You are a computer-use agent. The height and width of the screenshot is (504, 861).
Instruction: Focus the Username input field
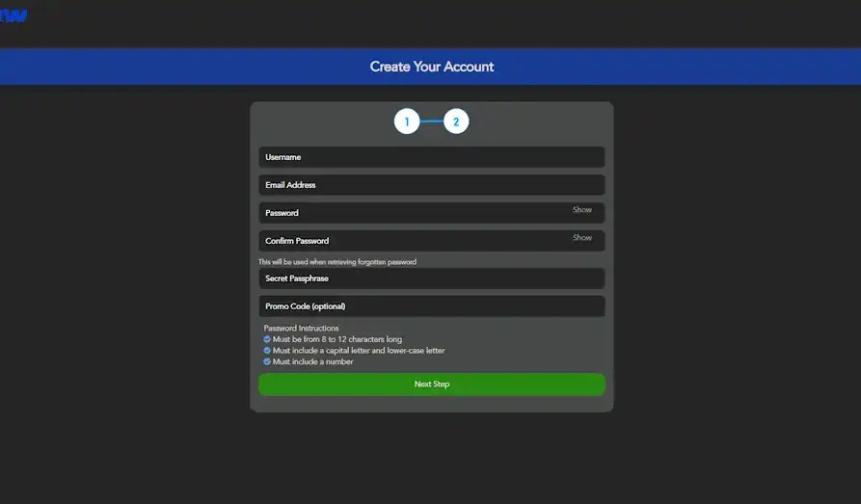coord(432,157)
